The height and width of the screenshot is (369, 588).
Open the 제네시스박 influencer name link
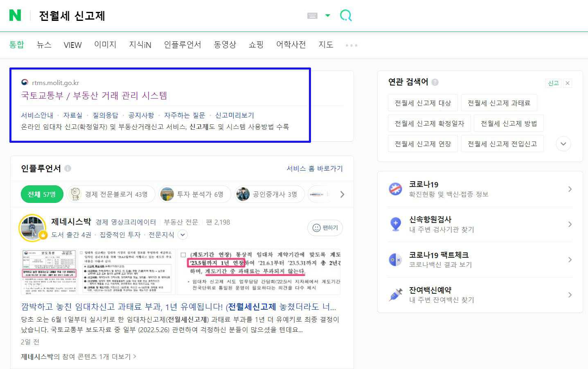pyautogui.click(x=71, y=222)
